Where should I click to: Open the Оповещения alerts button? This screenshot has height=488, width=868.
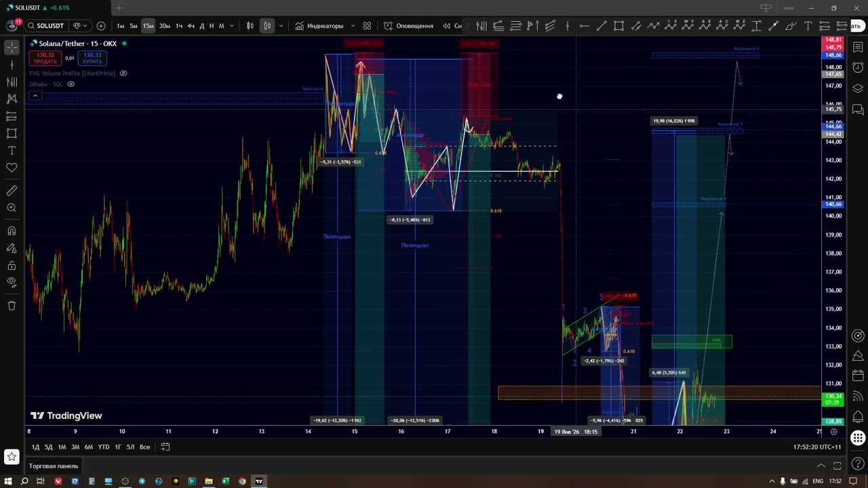(x=408, y=26)
